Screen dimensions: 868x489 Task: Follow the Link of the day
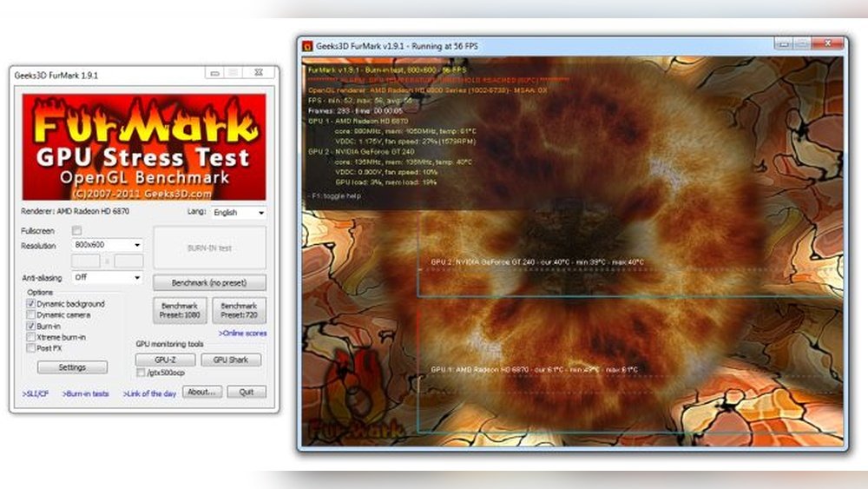(x=149, y=393)
